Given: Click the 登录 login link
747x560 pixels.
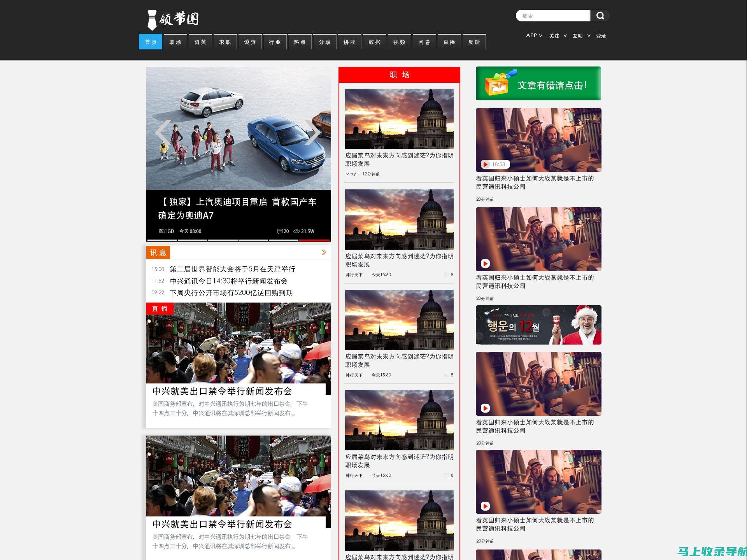Looking at the screenshot, I should (x=601, y=36).
